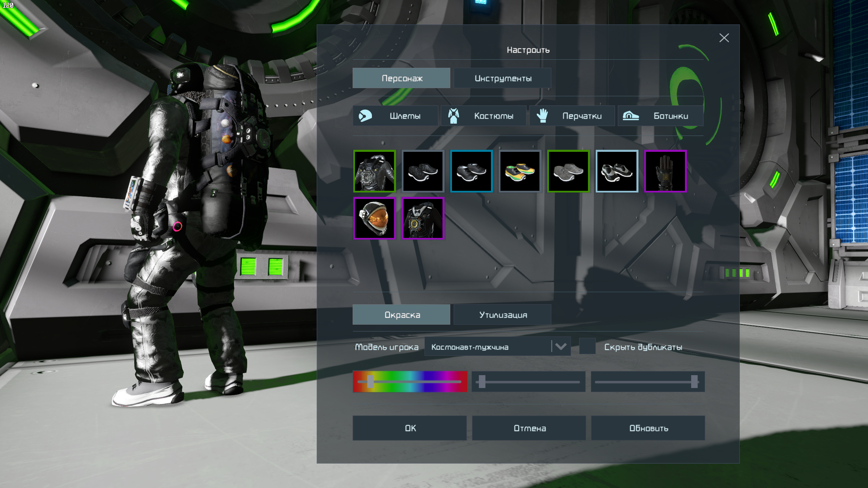This screenshot has width=868, height=488.
Task: Select the black glove item
Action: coord(665,171)
